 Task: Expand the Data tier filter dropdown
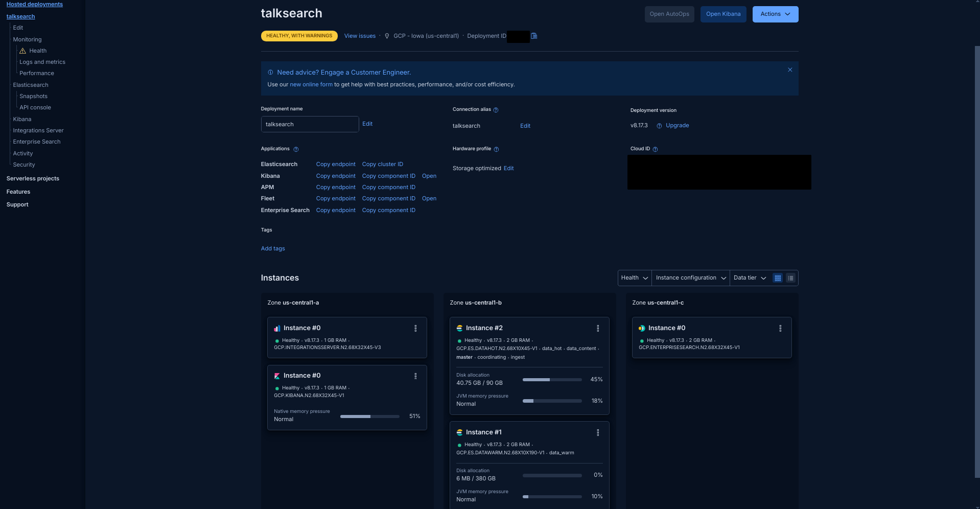coord(750,278)
